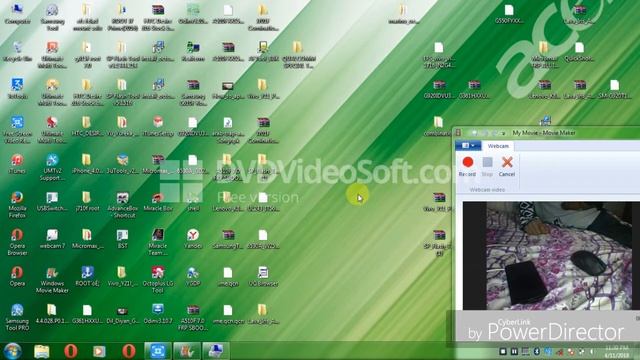Select the UC Browser desktop icon

click(x=263, y=277)
